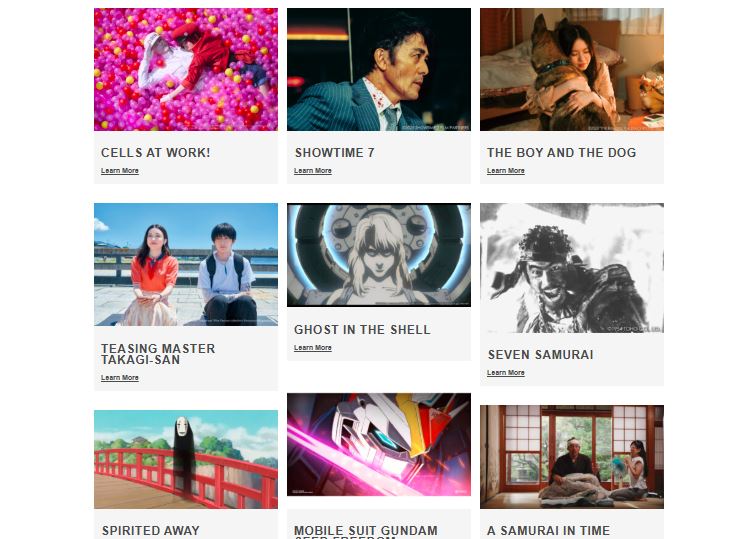Click Learn More under Cells at Work!
Screen dimensions: 730x539
click(120, 171)
